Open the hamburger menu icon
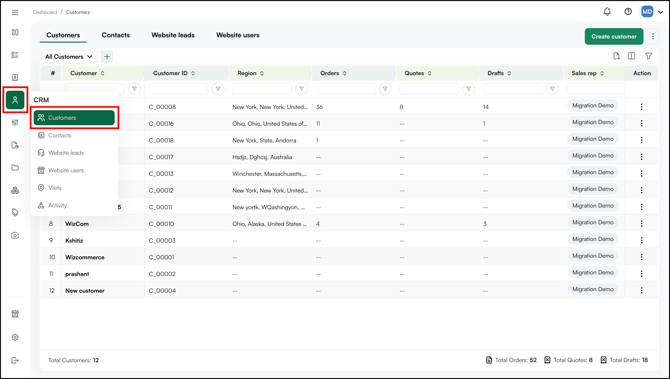Image resolution: width=670 pixels, height=379 pixels. tap(15, 12)
